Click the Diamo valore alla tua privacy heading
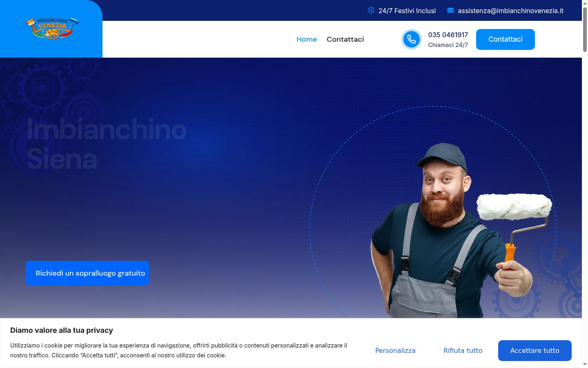This screenshot has width=588, height=368. [62, 330]
